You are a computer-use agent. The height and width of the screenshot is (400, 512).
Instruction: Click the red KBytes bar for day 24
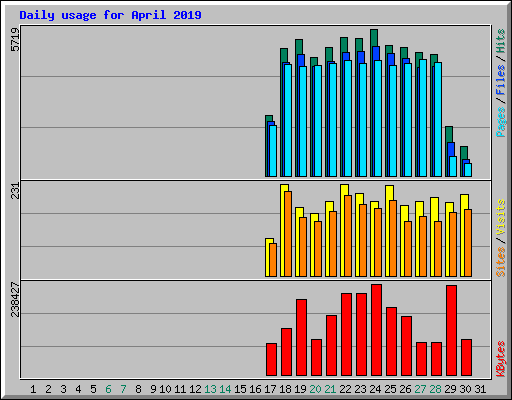pyautogui.click(x=376, y=330)
